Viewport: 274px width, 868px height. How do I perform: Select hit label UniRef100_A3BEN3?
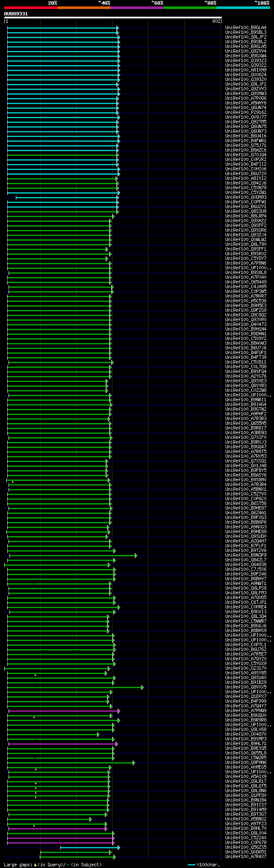[246, 433]
